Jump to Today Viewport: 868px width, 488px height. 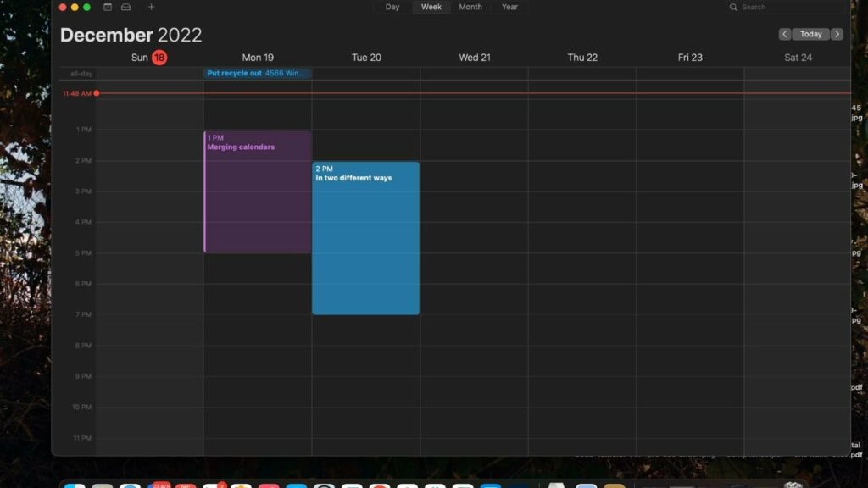coord(811,34)
